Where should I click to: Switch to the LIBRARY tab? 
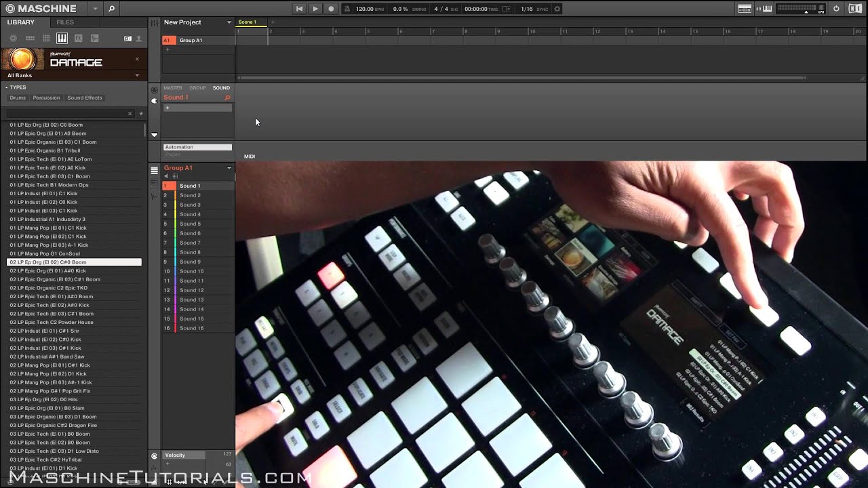click(x=20, y=22)
